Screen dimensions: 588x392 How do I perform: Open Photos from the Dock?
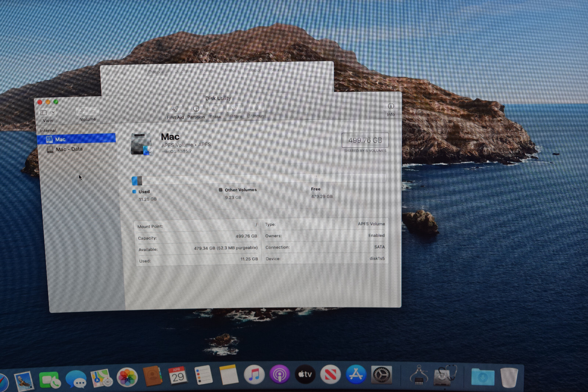(x=127, y=377)
